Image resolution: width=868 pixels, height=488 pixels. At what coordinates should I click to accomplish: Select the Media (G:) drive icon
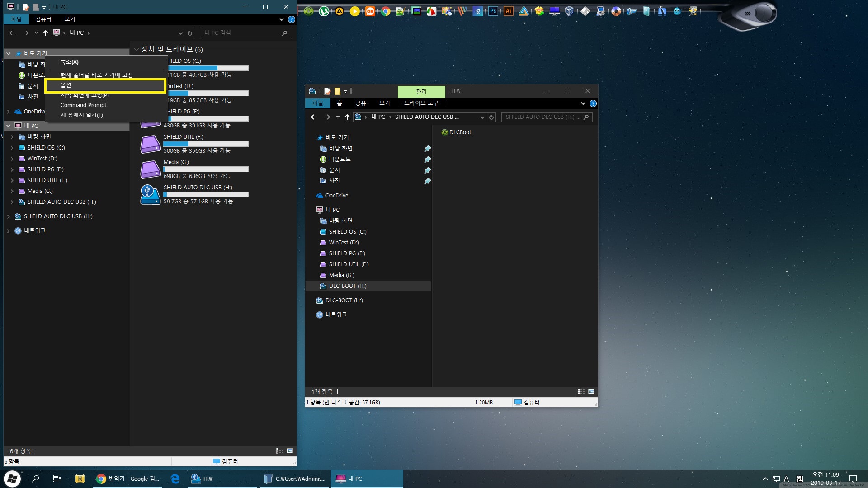(151, 170)
